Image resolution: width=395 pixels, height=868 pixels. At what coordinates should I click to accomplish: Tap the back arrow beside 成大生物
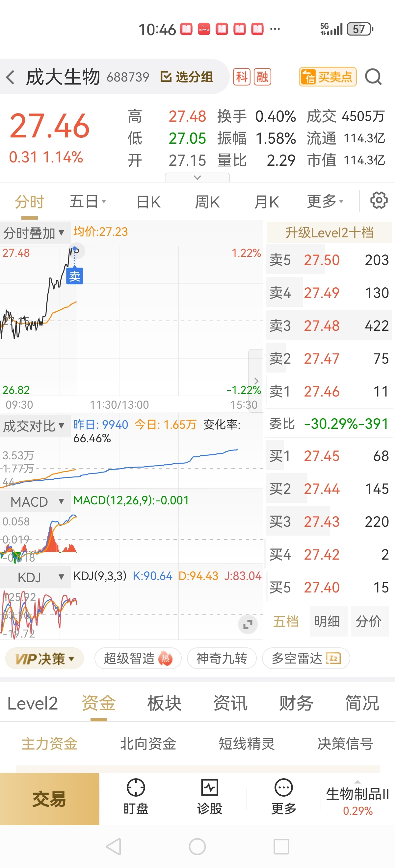click(x=11, y=77)
